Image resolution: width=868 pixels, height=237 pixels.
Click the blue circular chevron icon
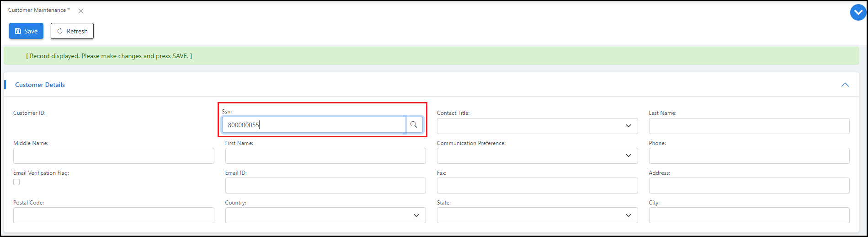[x=858, y=13]
